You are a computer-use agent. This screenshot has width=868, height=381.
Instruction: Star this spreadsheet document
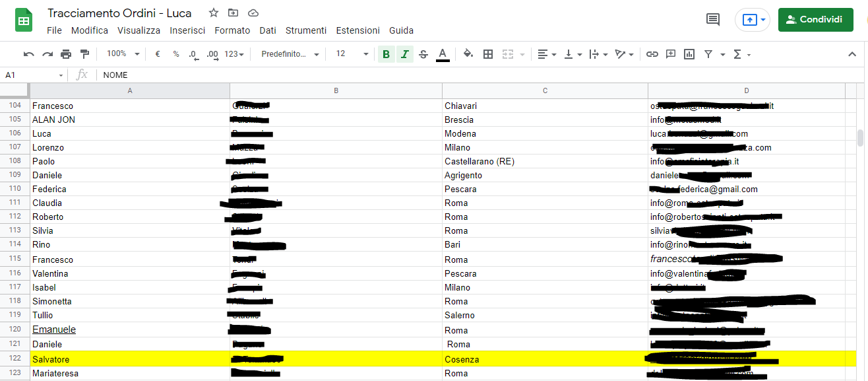[x=214, y=13]
